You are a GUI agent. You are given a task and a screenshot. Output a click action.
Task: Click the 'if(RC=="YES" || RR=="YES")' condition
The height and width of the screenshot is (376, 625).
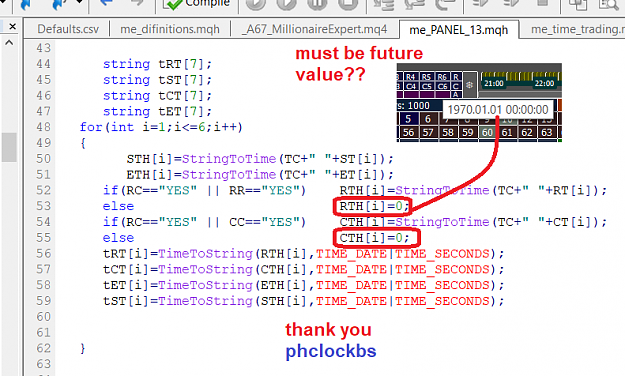[x=204, y=190]
